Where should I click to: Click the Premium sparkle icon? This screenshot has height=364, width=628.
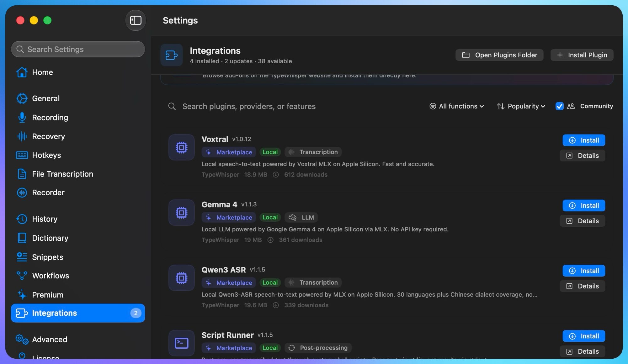point(22,295)
